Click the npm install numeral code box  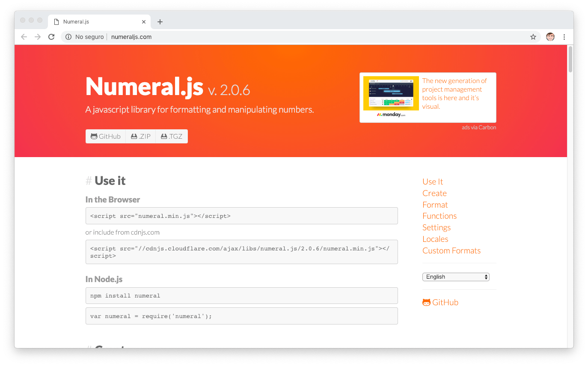pyautogui.click(x=242, y=295)
